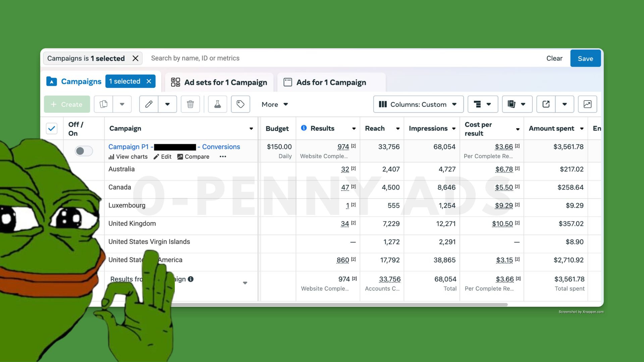Dismiss the '1 selected' badge with its X

149,81
